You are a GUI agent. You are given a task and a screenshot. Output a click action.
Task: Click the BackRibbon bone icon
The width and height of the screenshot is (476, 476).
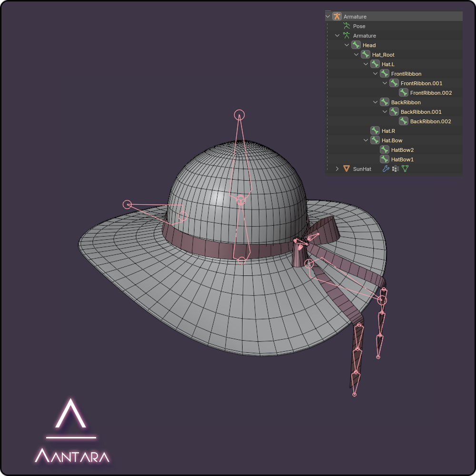click(x=384, y=102)
